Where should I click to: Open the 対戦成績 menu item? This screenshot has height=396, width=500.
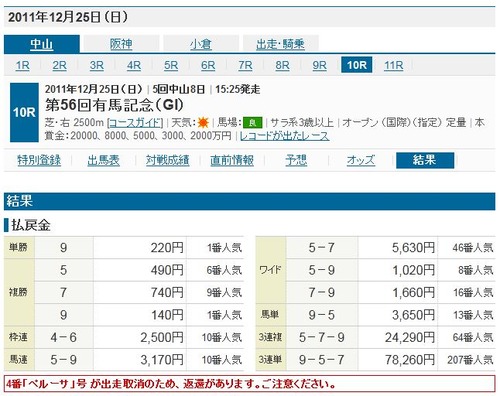[x=168, y=160]
